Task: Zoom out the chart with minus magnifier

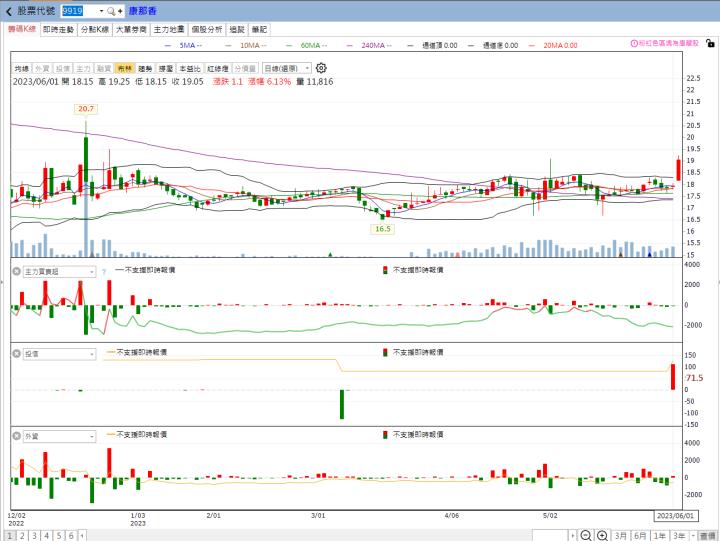Action: (585, 535)
